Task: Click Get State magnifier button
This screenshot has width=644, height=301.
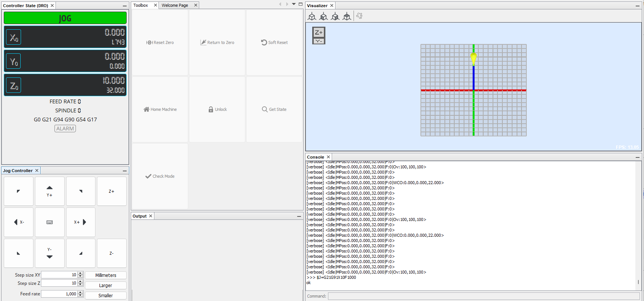Action: [274, 109]
